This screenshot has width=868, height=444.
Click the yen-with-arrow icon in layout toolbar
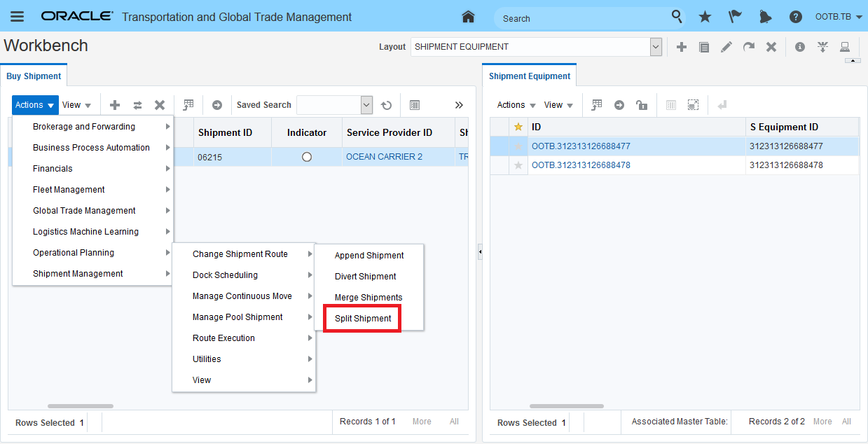(x=822, y=47)
